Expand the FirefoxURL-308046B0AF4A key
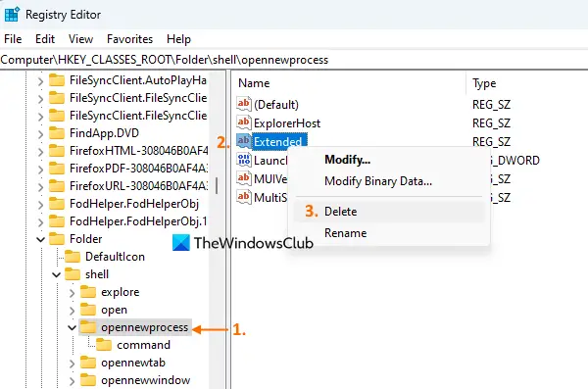 click(40, 187)
